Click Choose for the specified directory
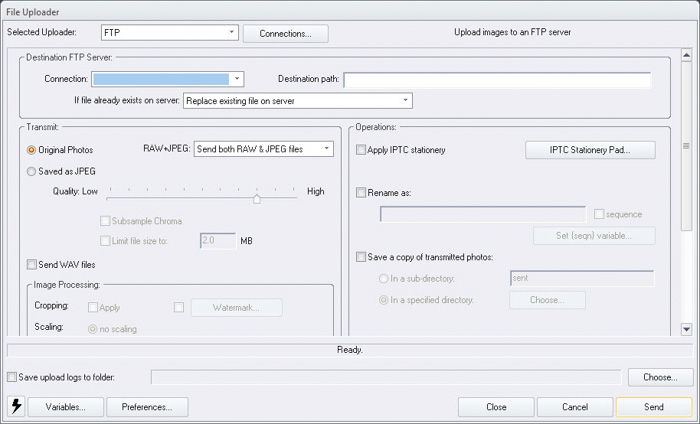This screenshot has width=700, height=424. point(547,300)
